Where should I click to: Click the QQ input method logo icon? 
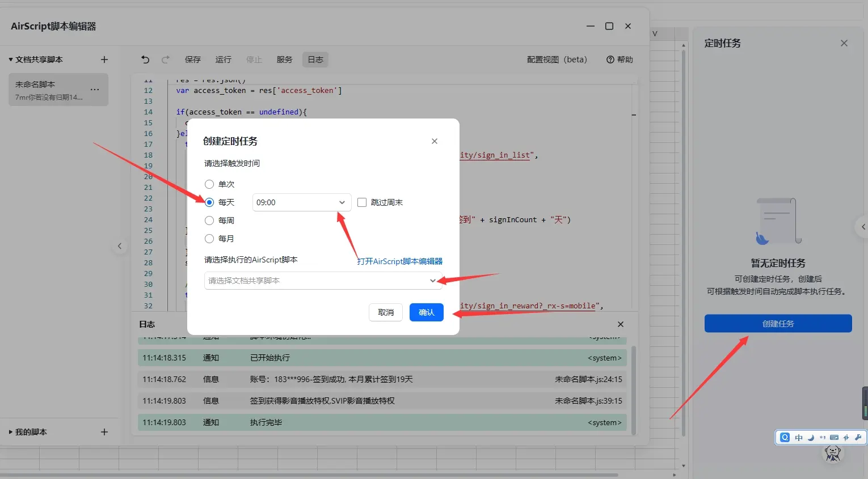coord(785,438)
